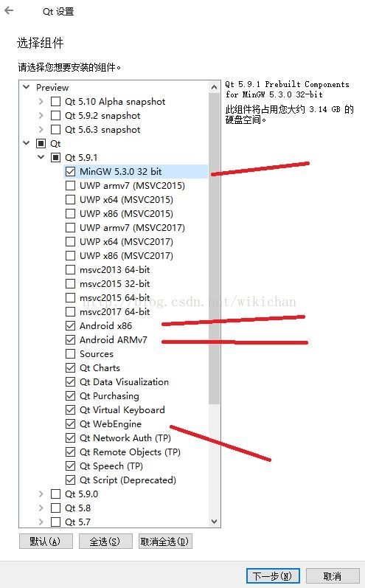365x588 pixels.
Task: Toggle the Sources checkbox
Action: click(71, 353)
